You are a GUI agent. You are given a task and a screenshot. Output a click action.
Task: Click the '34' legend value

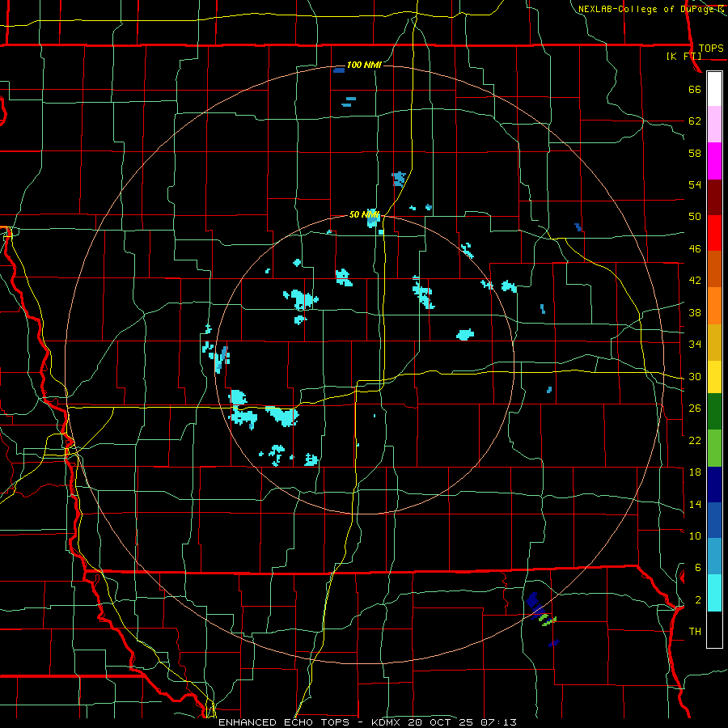coord(695,344)
